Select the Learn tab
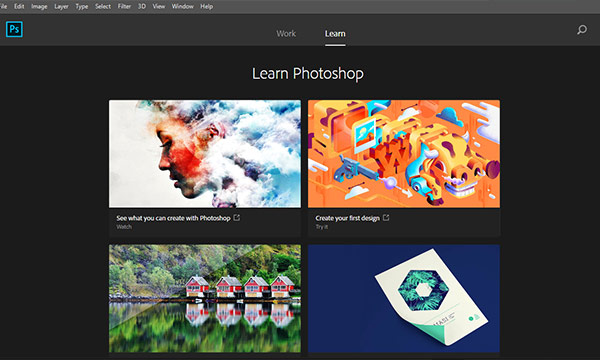The width and height of the screenshot is (600, 360). point(335,34)
